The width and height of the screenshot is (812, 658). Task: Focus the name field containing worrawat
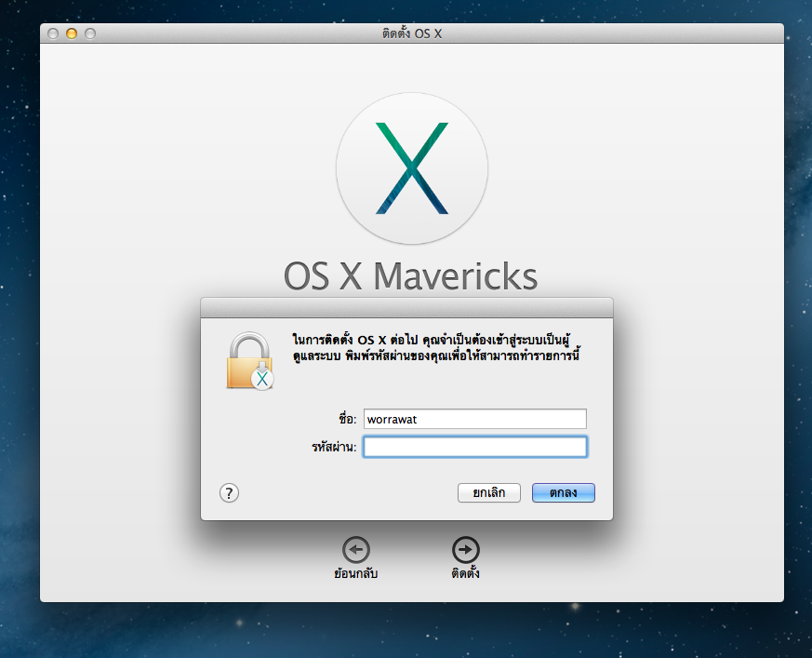click(x=475, y=419)
